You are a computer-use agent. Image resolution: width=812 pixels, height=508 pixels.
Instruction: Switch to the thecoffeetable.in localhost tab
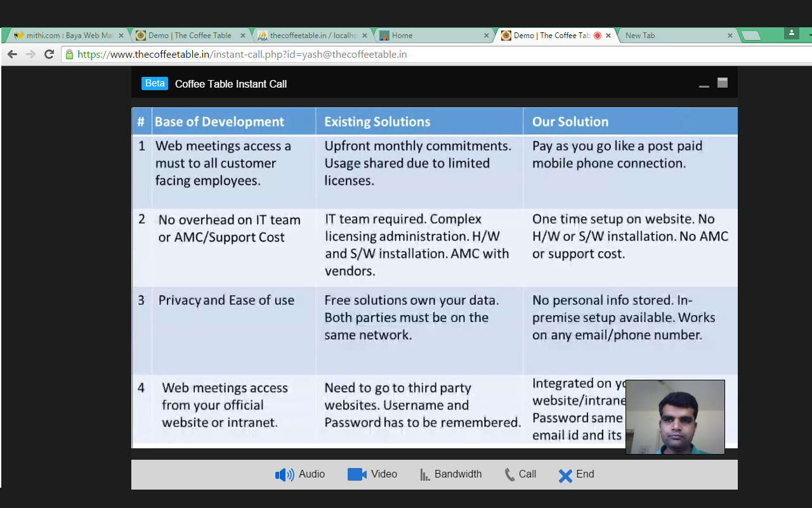[x=311, y=36]
